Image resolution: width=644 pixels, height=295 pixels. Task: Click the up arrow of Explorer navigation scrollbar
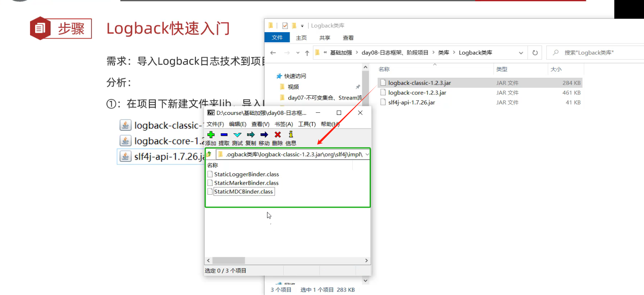point(366,67)
